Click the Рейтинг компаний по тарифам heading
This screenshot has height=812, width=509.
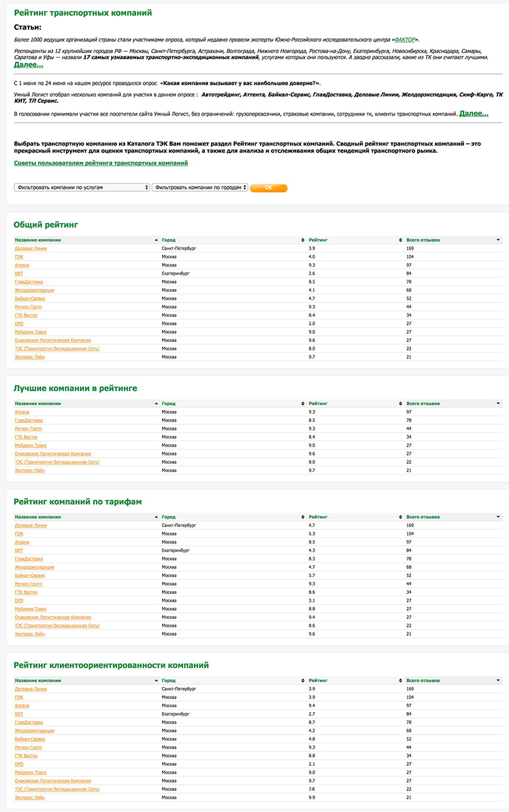pos(78,502)
